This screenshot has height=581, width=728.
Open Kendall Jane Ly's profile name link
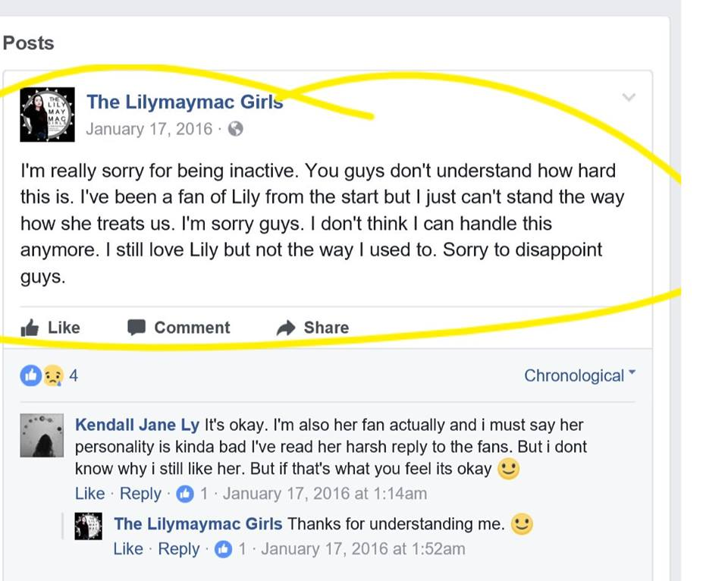[137, 425]
